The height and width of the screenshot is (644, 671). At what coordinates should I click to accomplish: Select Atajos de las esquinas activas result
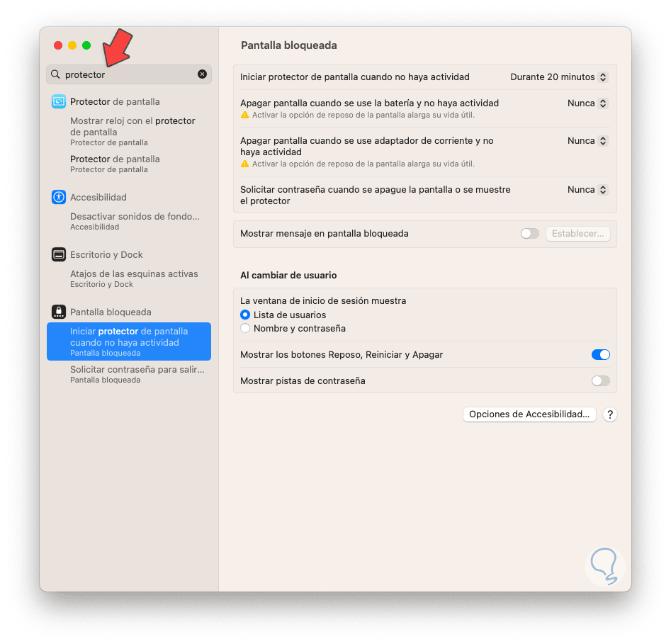(134, 278)
